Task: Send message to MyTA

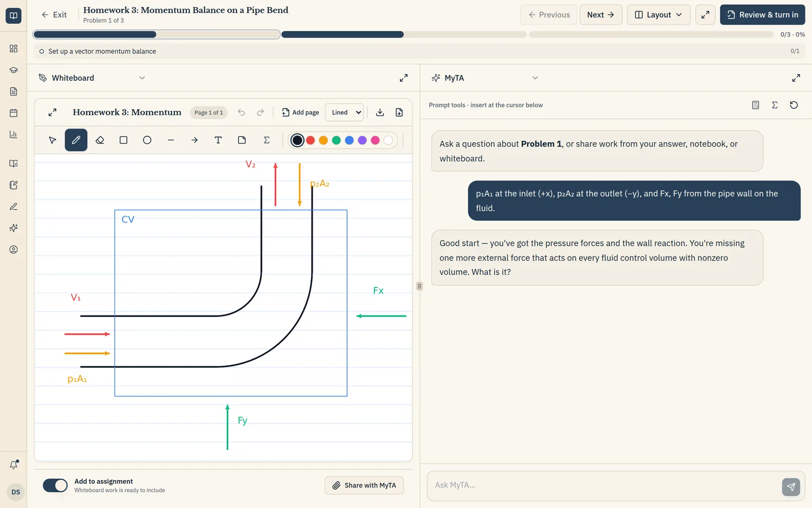Action: [x=791, y=487]
